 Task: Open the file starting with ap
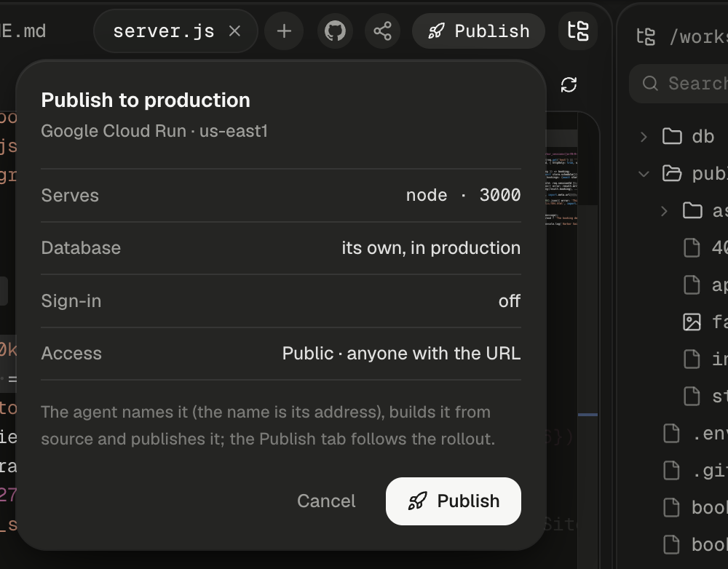pyautogui.click(x=706, y=284)
